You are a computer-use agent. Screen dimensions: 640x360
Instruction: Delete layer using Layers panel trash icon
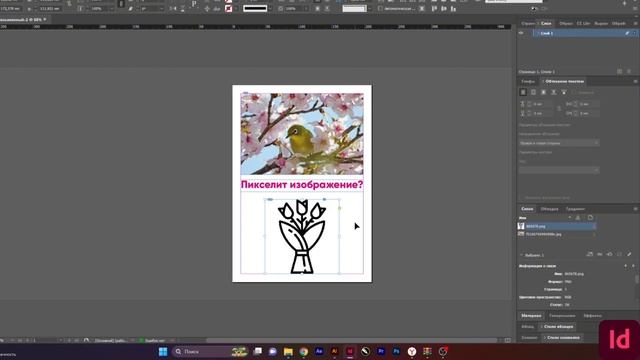coord(629,71)
